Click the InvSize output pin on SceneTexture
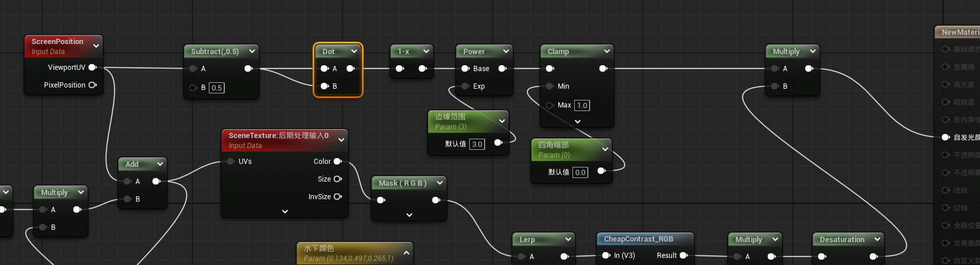The width and height of the screenshot is (980, 265). pyautogui.click(x=338, y=197)
